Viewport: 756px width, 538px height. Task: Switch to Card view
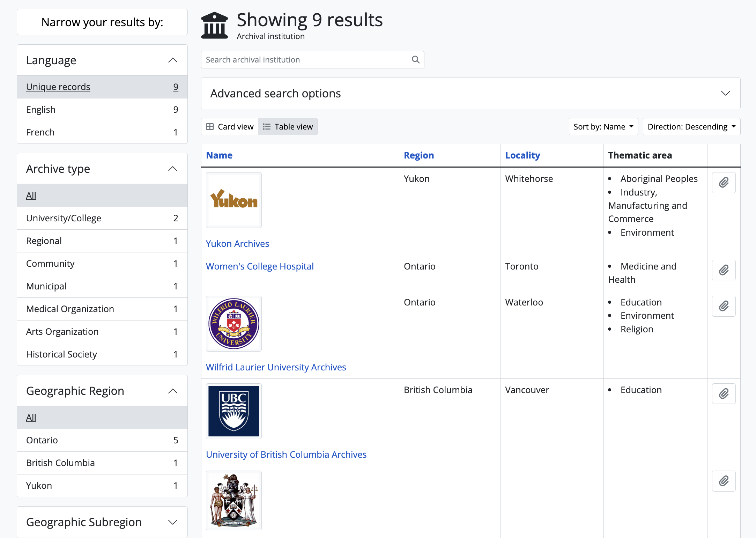click(230, 127)
